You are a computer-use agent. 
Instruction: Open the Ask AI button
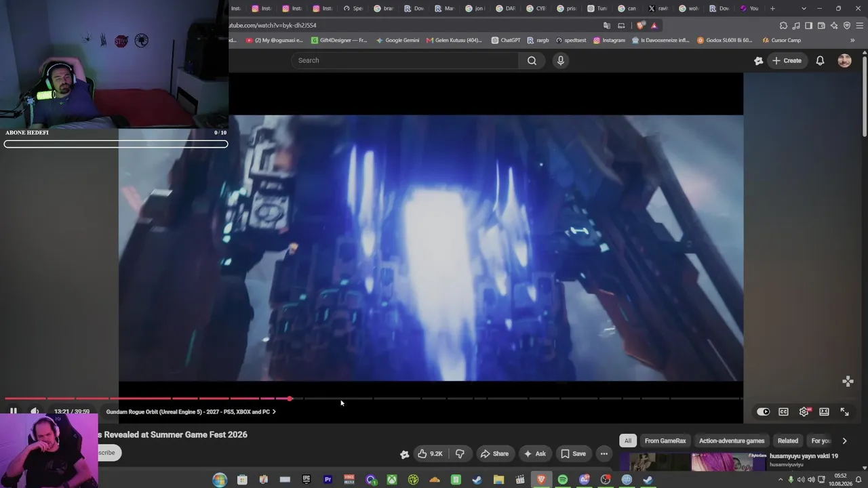[x=534, y=453]
